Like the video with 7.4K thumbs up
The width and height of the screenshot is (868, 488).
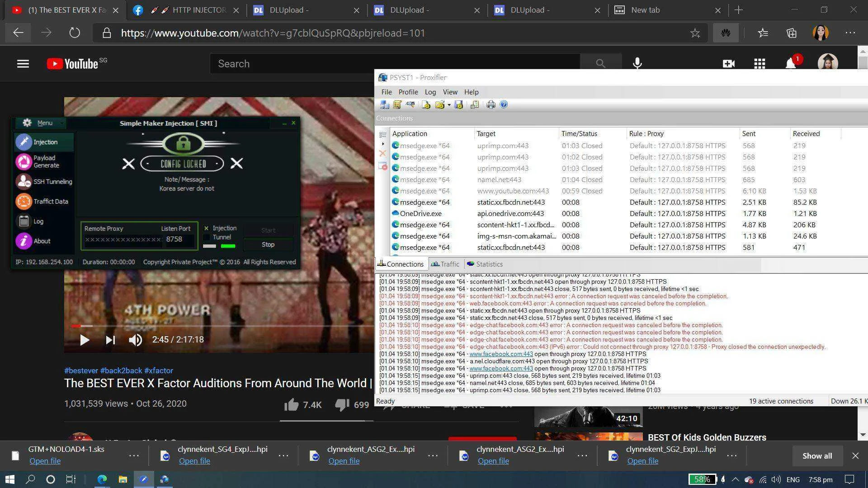[x=302, y=405]
